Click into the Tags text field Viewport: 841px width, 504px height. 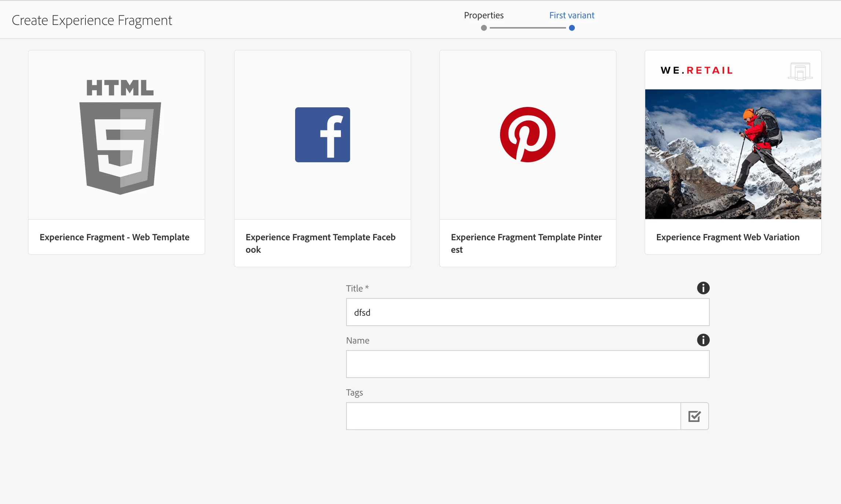click(513, 416)
